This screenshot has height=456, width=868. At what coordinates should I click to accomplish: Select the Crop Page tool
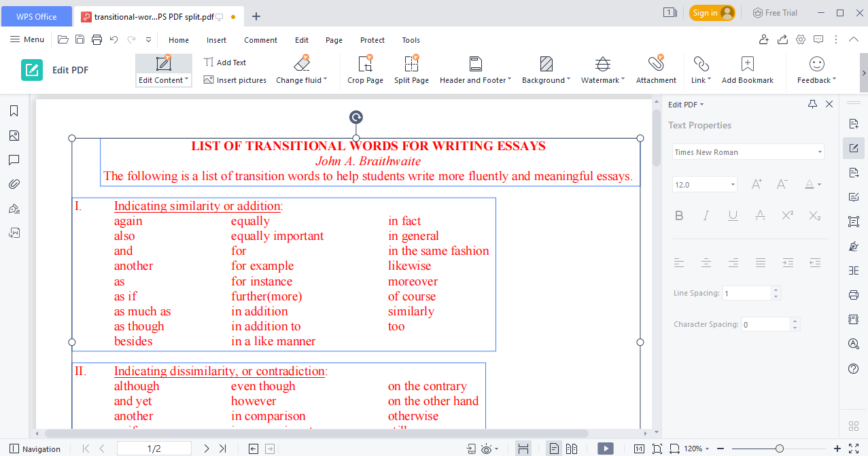point(365,70)
